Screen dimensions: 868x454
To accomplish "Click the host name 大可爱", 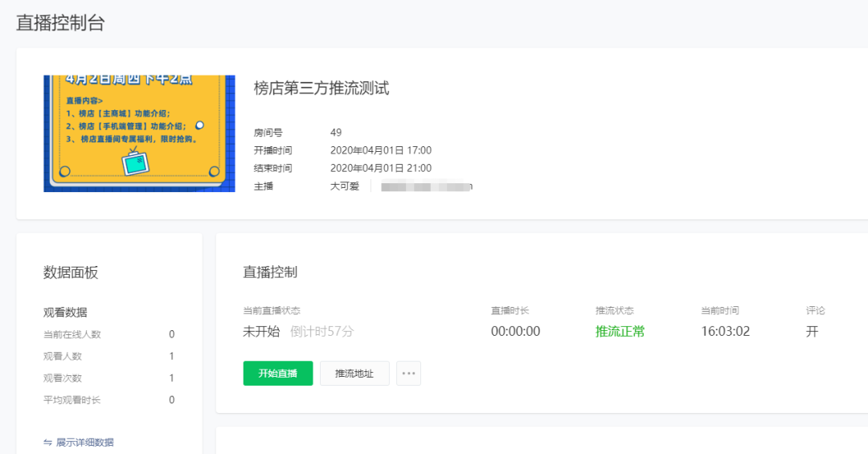I will click(345, 186).
